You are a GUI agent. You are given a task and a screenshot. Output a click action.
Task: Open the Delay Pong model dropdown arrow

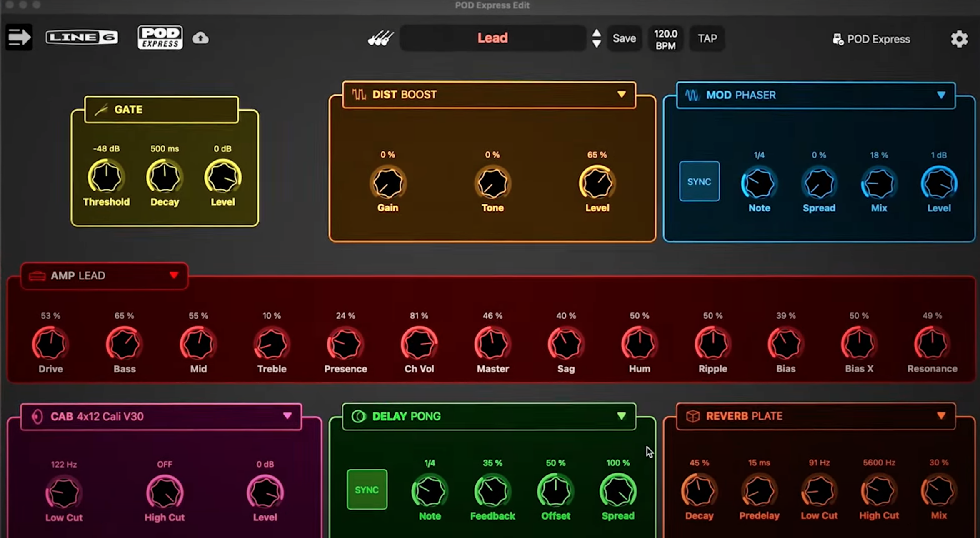pyautogui.click(x=621, y=416)
